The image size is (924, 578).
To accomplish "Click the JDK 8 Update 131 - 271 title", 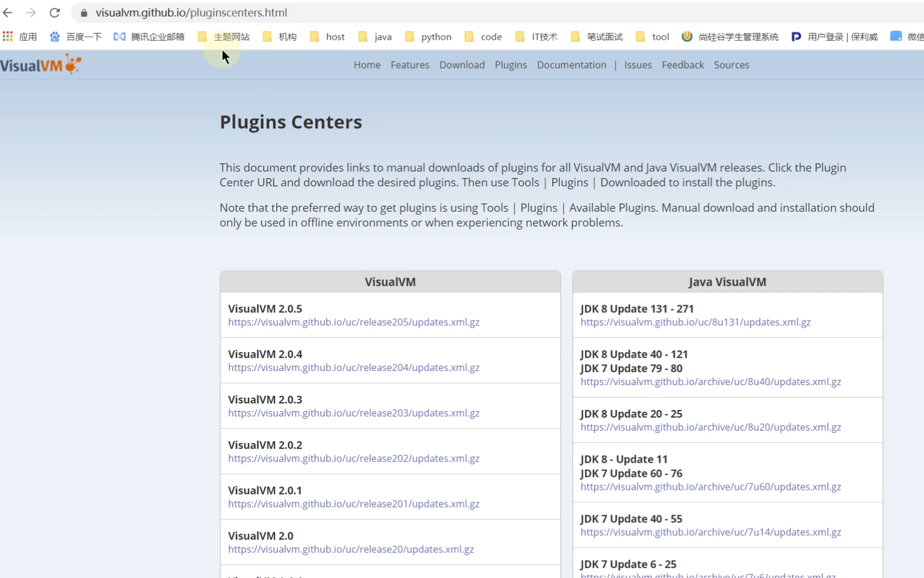I will [x=637, y=309].
